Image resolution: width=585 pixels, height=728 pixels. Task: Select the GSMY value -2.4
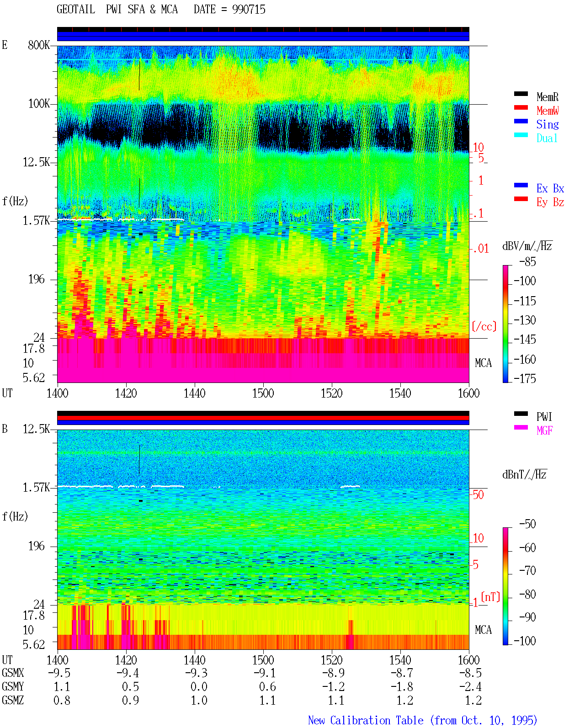[x=470, y=686]
